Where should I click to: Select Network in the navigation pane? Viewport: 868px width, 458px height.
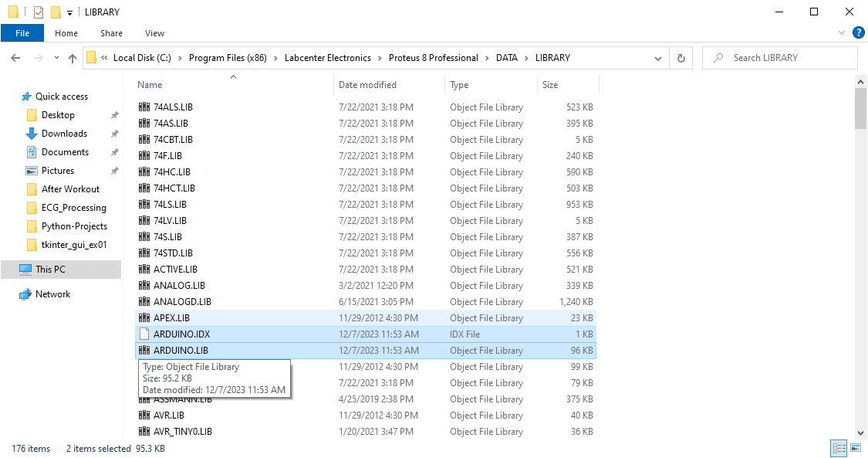click(52, 294)
